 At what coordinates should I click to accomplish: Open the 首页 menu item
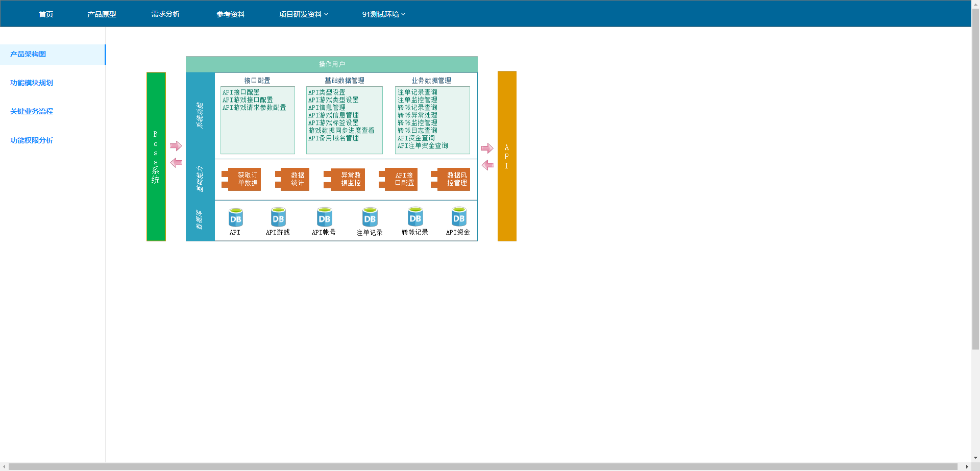46,14
